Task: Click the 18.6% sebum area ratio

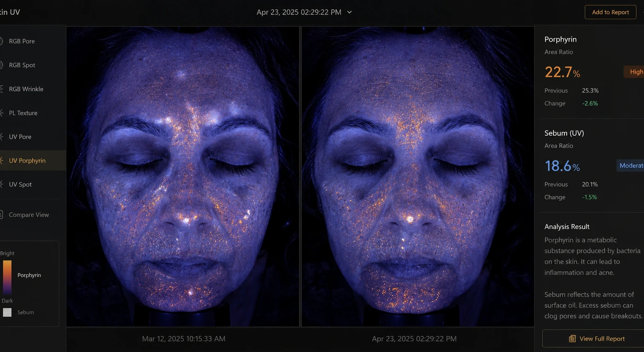Action: pos(562,166)
